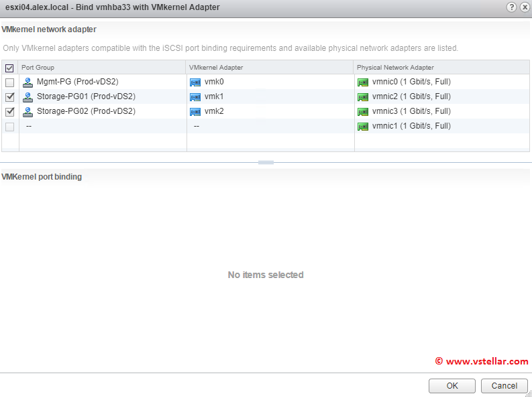Click the No items selected message
Image resolution: width=532 pixels, height=398 pixels.
click(266, 275)
